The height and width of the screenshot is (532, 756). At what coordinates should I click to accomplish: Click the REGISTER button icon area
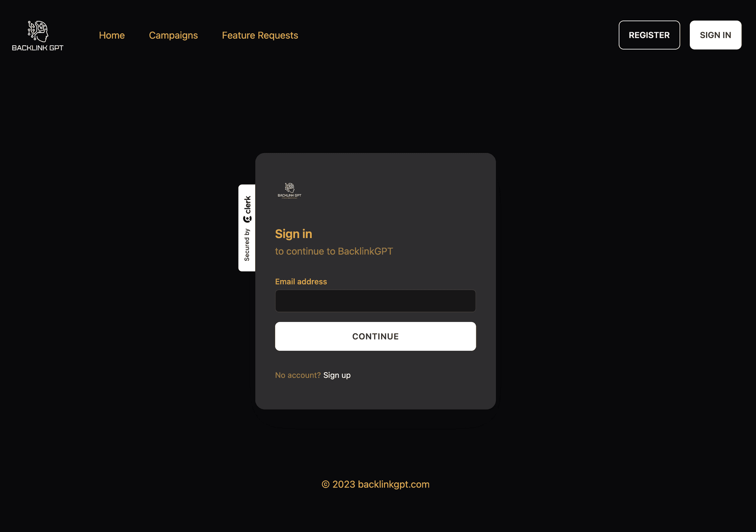649,35
